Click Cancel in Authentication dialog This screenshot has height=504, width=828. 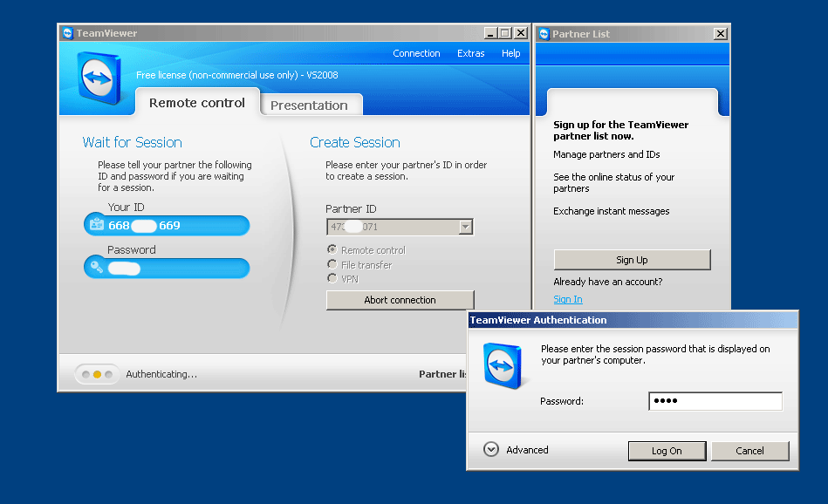(x=749, y=451)
